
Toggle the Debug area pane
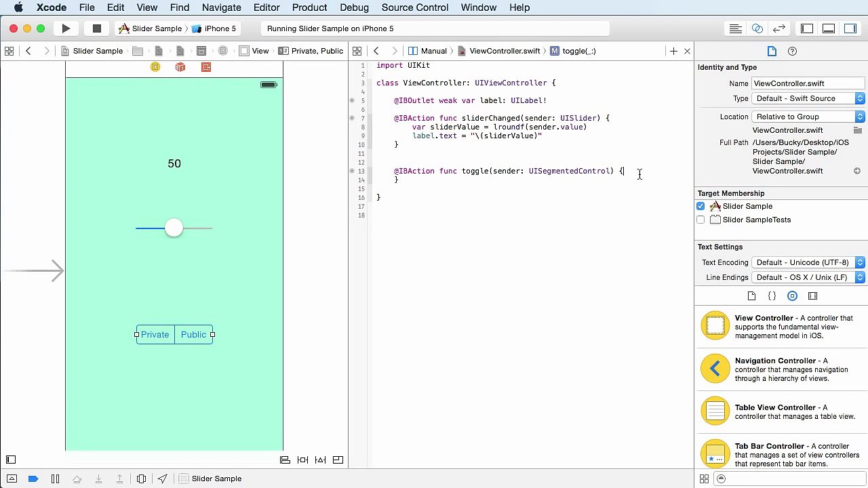point(829,28)
